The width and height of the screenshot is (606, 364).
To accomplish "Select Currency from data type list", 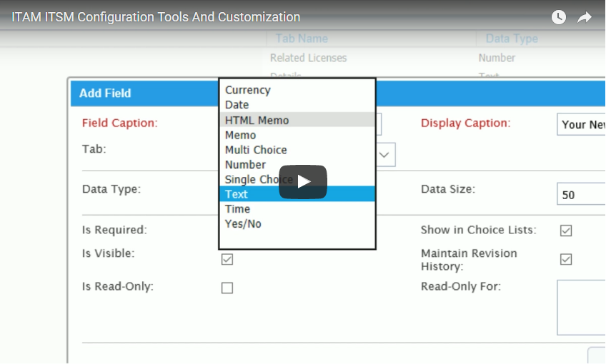I will click(248, 90).
